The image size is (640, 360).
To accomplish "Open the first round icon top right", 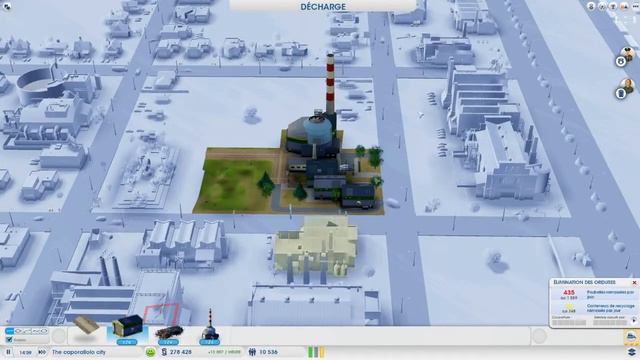I will [x=591, y=6].
